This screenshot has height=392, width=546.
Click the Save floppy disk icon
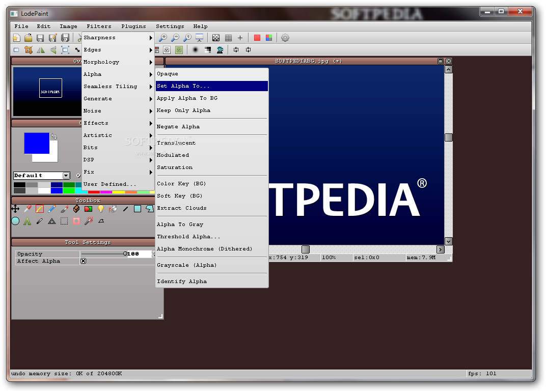pyautogui.click(x=40, y=38)
